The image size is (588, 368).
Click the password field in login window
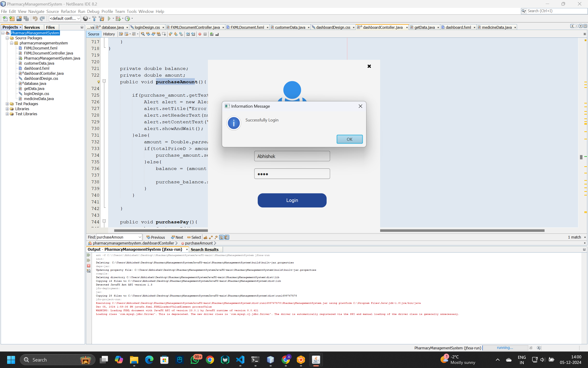pyautogui.click(x=292, y=174)
